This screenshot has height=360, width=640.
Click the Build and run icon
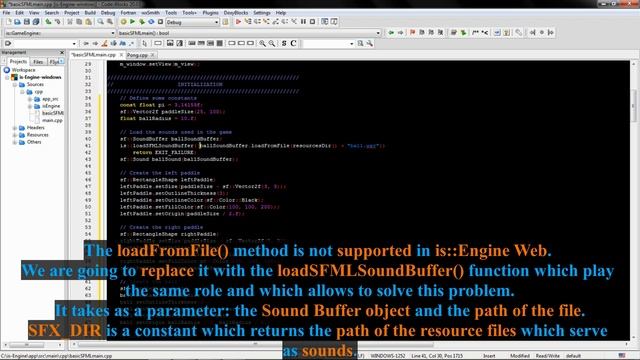tap(142, 22)
